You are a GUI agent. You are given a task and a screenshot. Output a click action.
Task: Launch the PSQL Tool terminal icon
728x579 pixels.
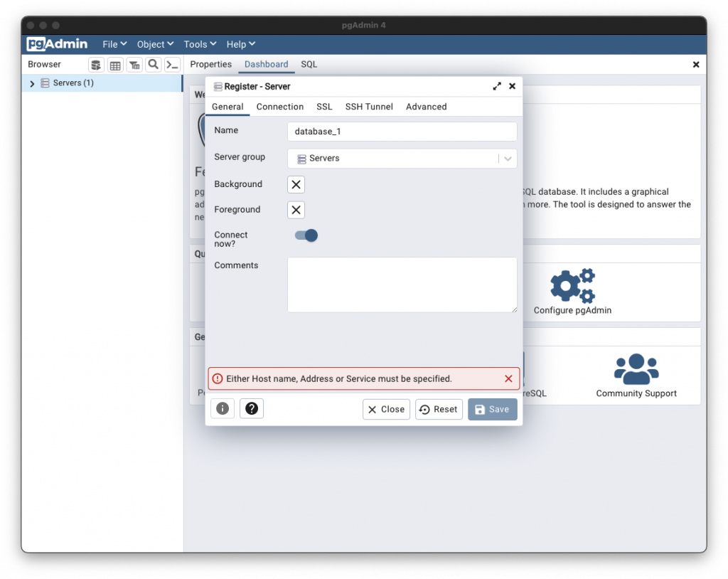click(x=172, y=65)
